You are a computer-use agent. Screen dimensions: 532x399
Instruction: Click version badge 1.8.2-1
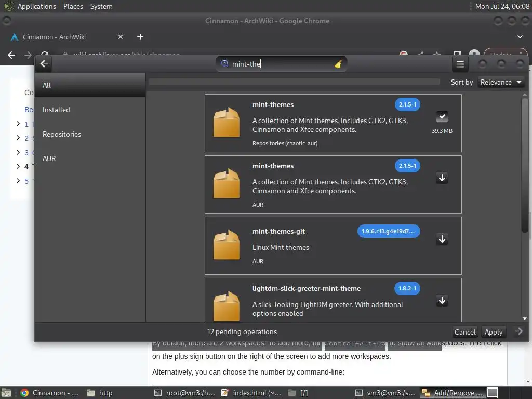pyautogui.click(x=407, y=288)
